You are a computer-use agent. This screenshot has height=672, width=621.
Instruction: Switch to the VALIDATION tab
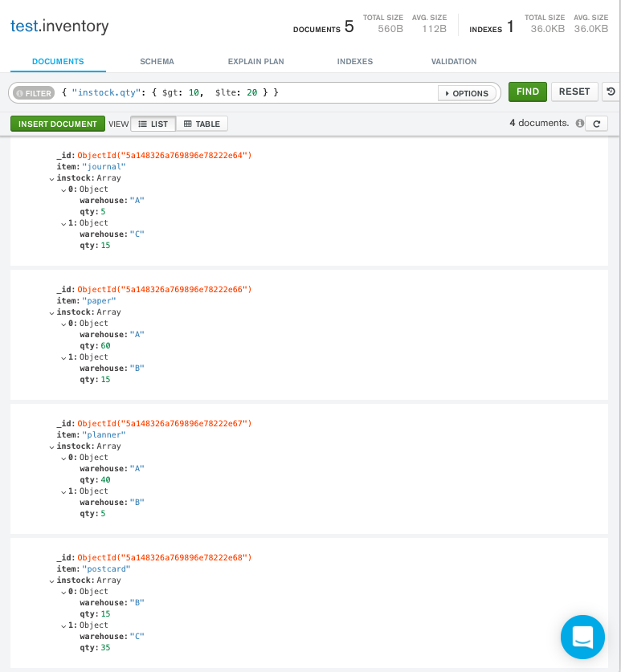453,62
